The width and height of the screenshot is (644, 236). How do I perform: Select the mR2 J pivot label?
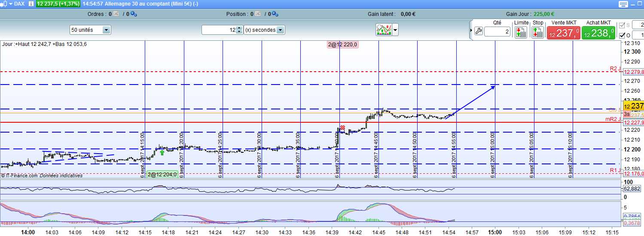(613, 119)
